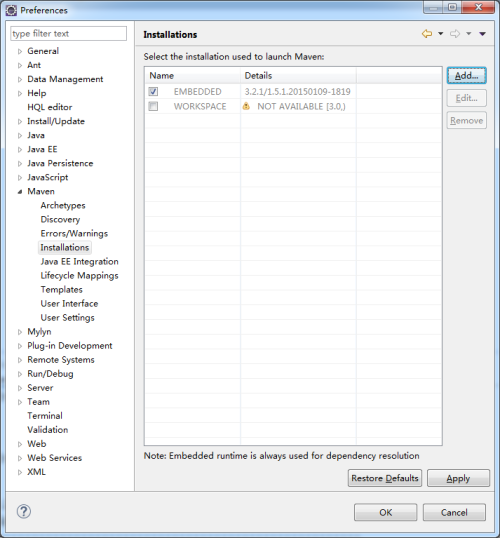Select the EMBEDDED row name
Image resolution: width=500 pixels, height=538 pixels.
click(198, 92)
